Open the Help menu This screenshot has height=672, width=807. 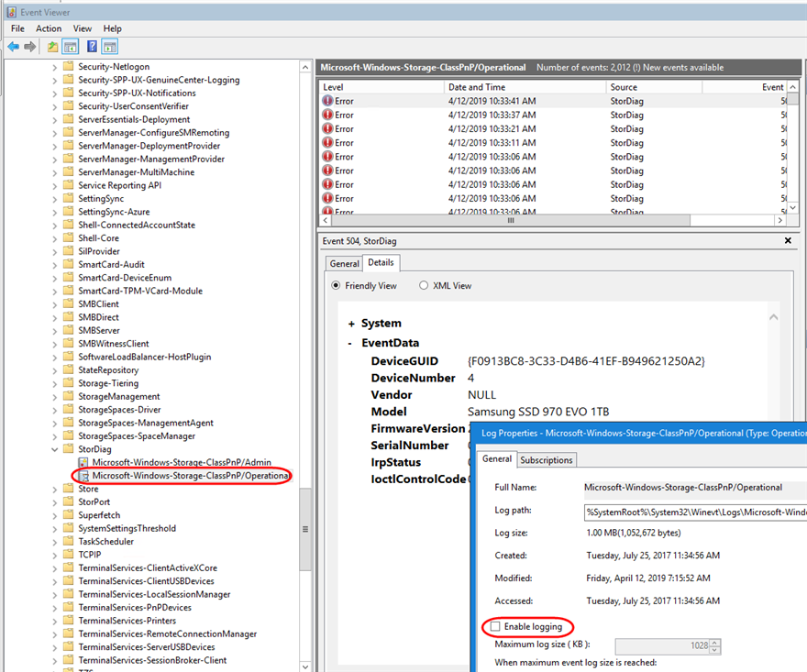click(x=112, y=28)
